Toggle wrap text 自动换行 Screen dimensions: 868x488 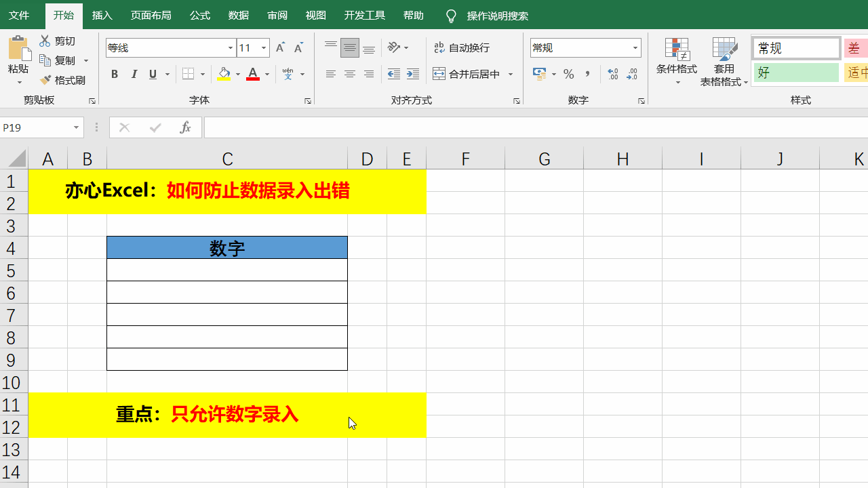tap(462, 47)
